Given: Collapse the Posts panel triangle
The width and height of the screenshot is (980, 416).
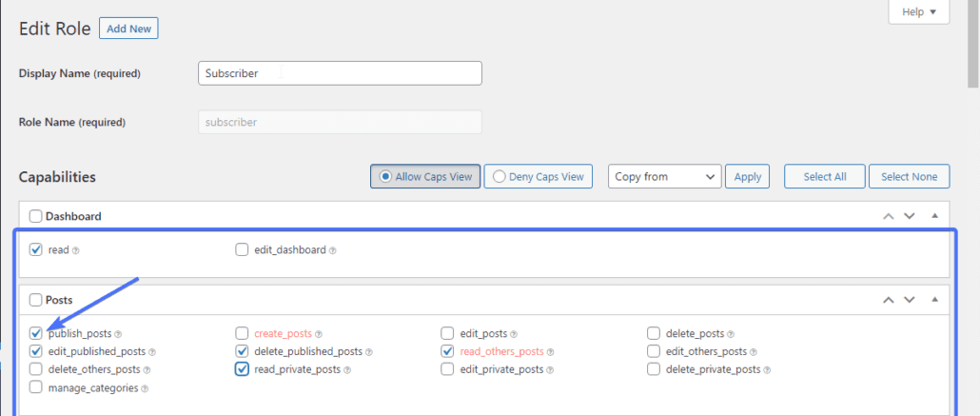Looking at the screenshot, I should click(x=935, y=300).
